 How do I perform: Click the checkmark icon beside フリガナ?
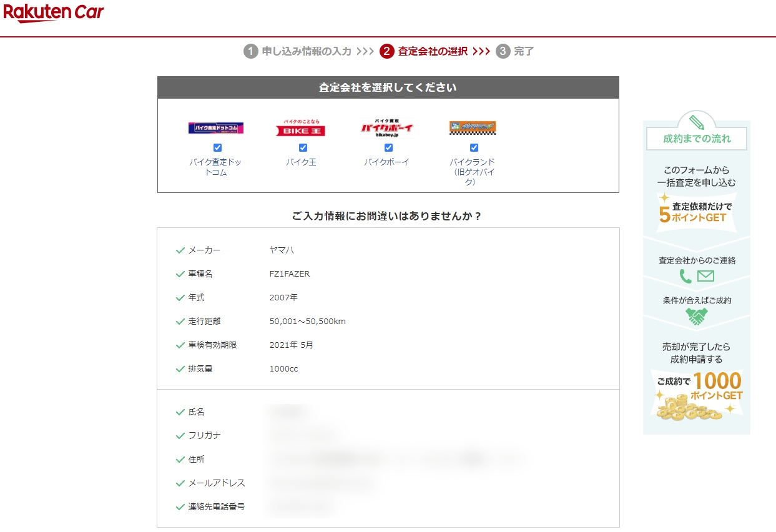click(180, 436)
